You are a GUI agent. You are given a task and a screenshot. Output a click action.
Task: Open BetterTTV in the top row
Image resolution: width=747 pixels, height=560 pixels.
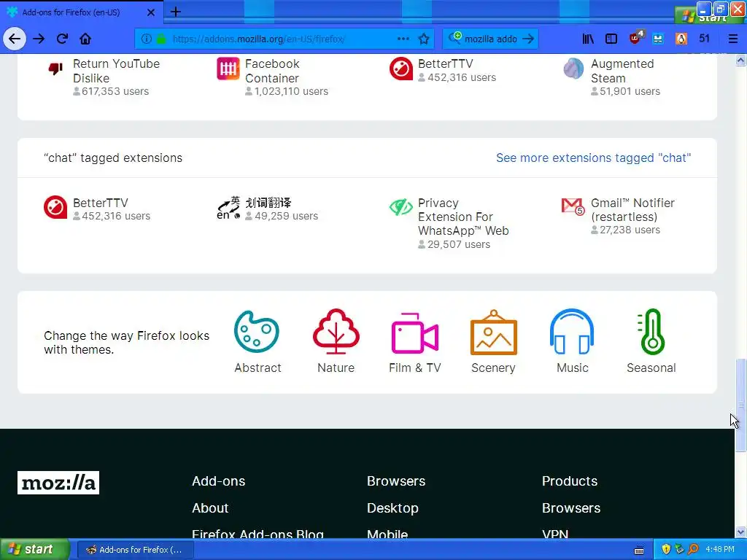click(x=446, y=64)
